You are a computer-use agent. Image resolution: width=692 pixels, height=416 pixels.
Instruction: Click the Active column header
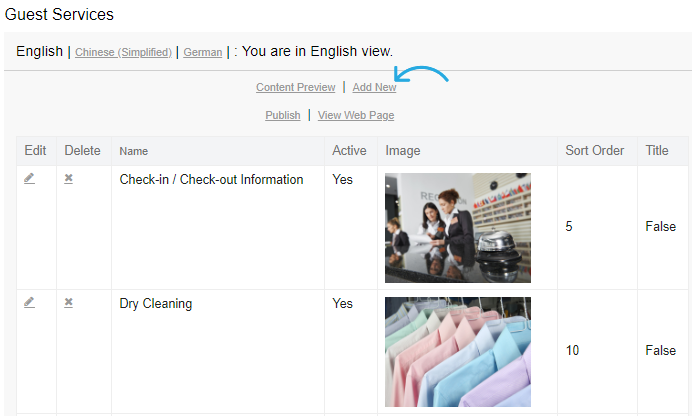[x=349, y=151]
